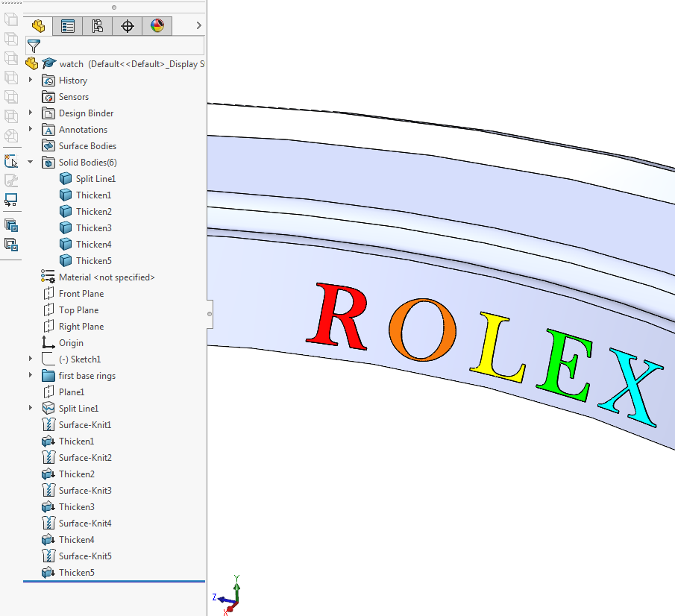Screen dimensions: 675x616
Task: Click the Annotations folder icon
Action: click(48, 130)
